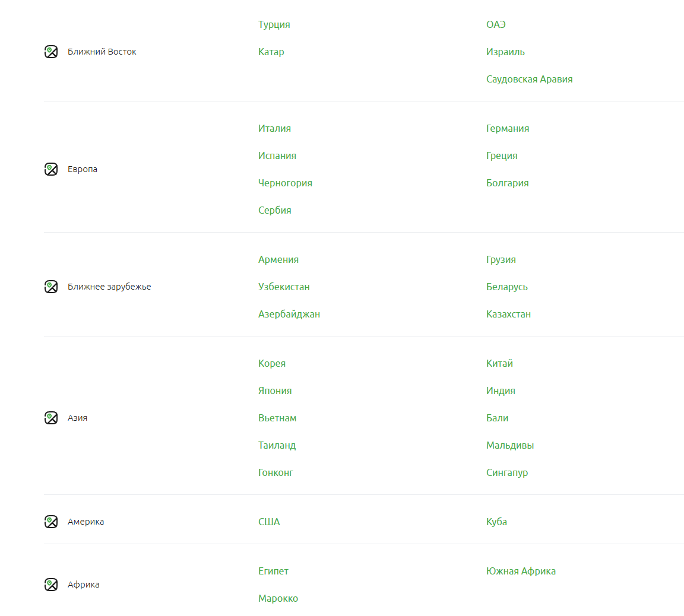684x616 pixels.
Task: Click the region icon next to Африка
Action: (51, 585)
